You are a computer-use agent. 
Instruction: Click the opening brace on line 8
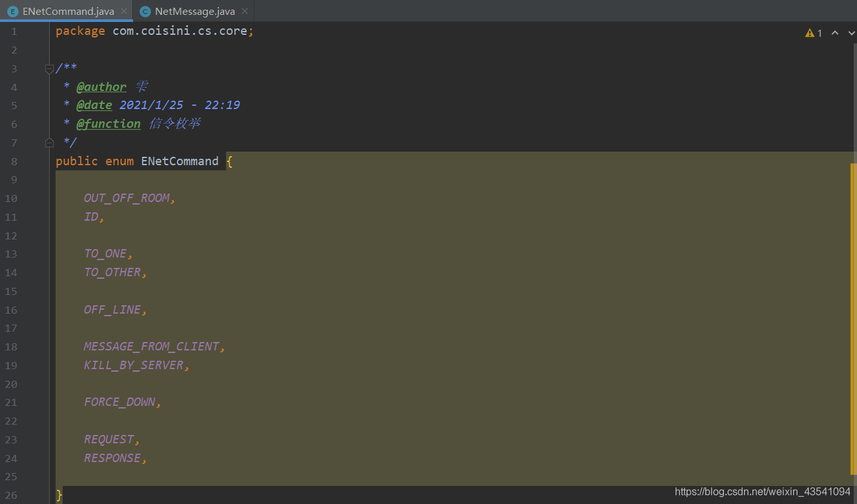tap(229, 161)
